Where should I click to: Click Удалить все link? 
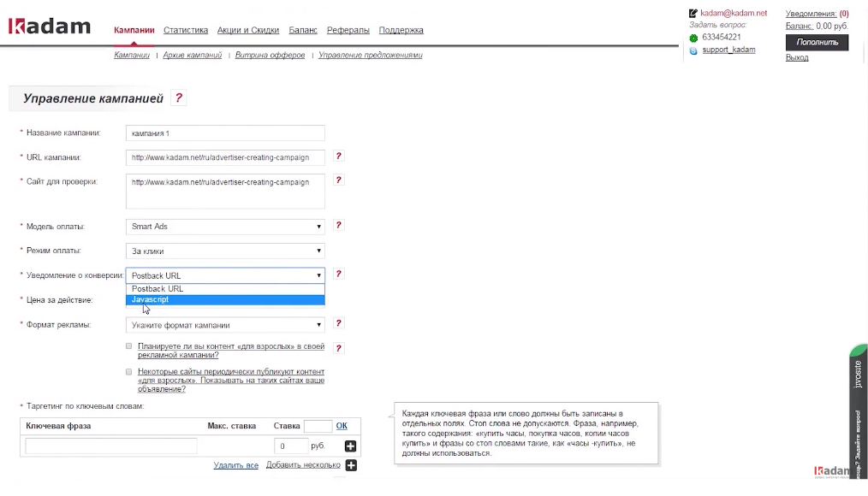(235, 465)
